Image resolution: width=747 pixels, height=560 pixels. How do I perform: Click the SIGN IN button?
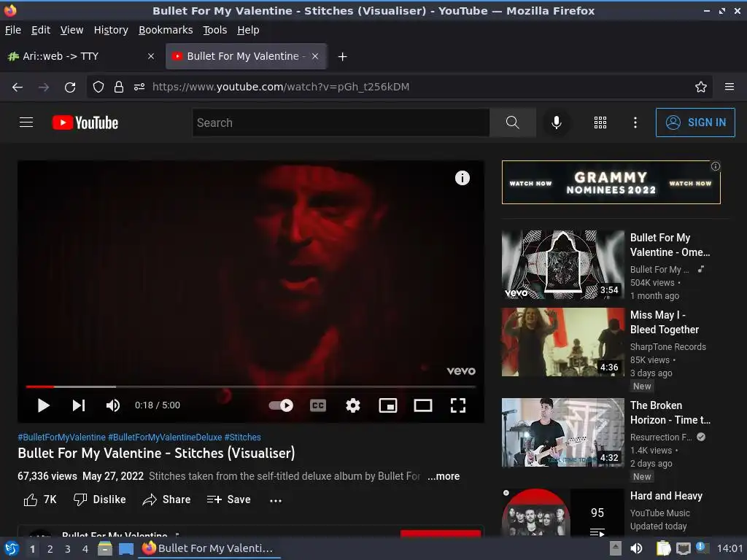click(695, 122)
